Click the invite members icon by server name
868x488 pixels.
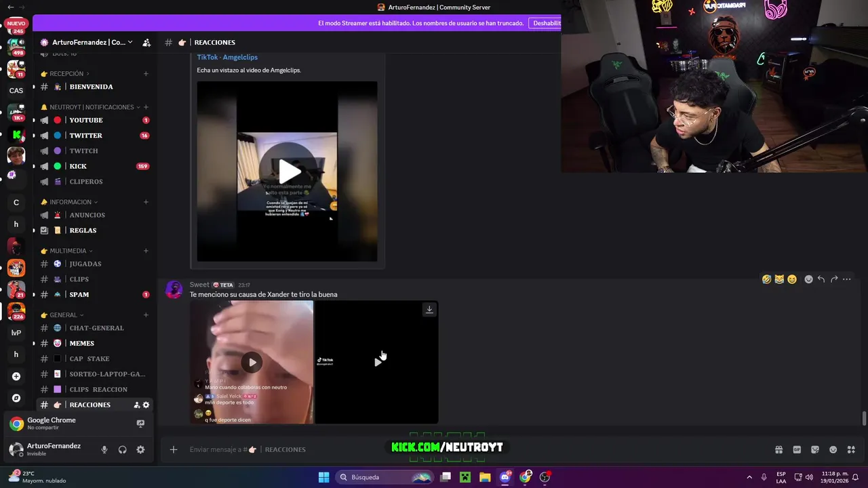[146, 42]
